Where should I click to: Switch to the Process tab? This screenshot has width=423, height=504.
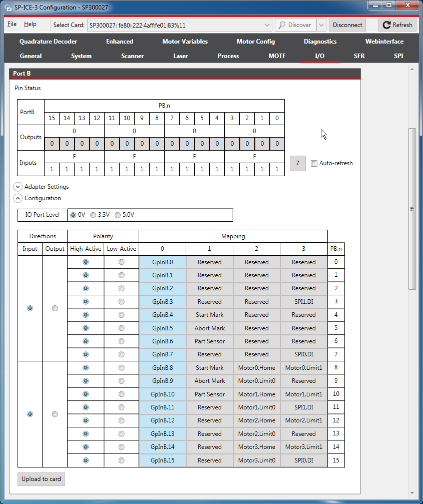click(228, 56)
